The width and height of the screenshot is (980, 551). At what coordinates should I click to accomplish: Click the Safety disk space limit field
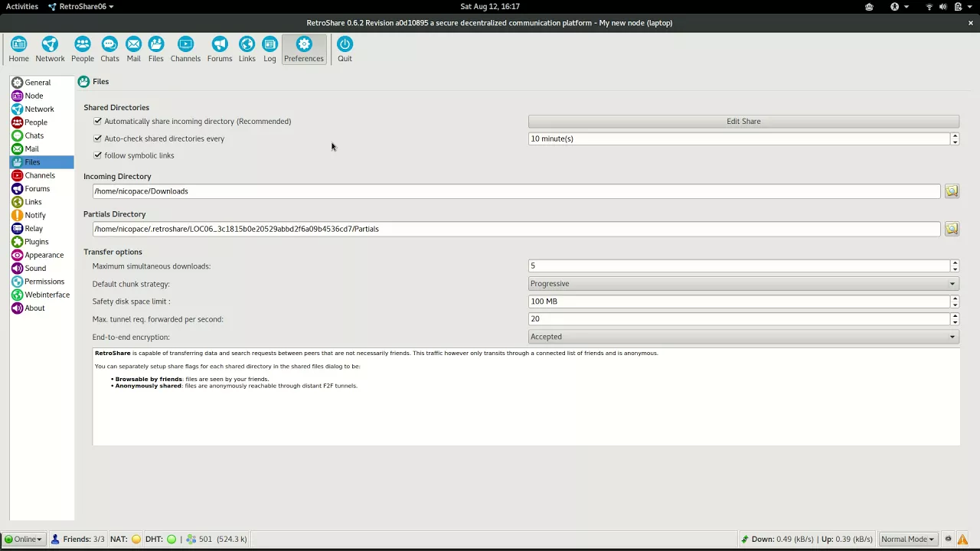click(x=740, y=302)
